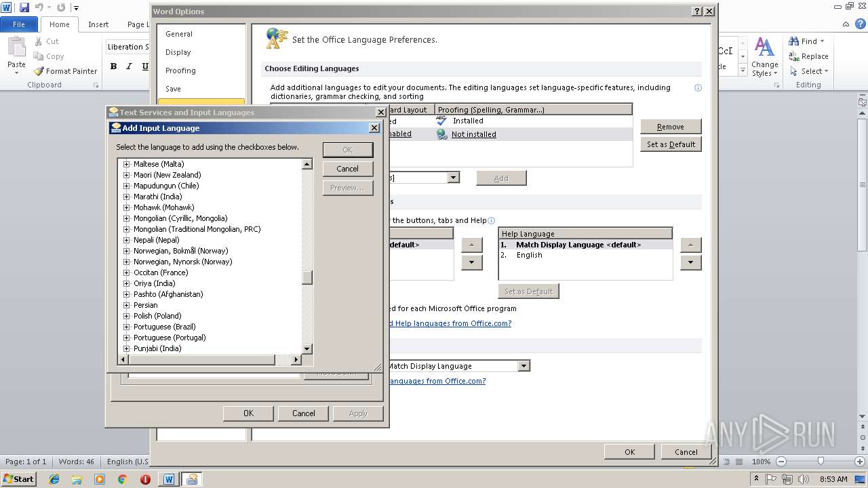Select the Home ribbon tab
868x488 pixels.
click(59, 24)
